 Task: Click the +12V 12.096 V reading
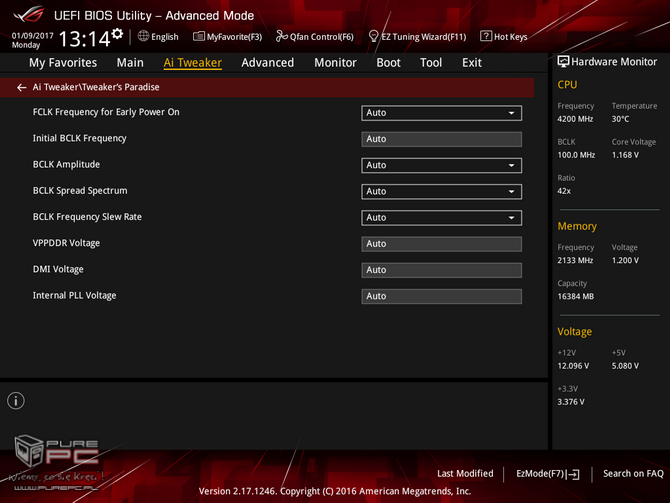[573, 366]
